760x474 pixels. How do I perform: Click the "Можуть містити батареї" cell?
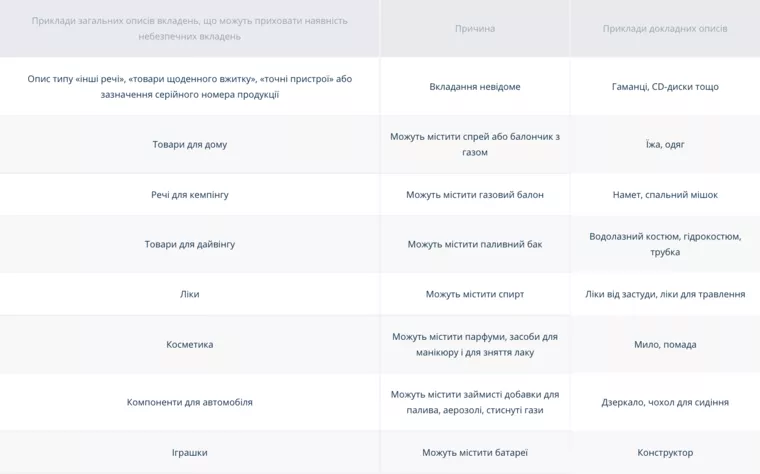(x=475, y=453)
